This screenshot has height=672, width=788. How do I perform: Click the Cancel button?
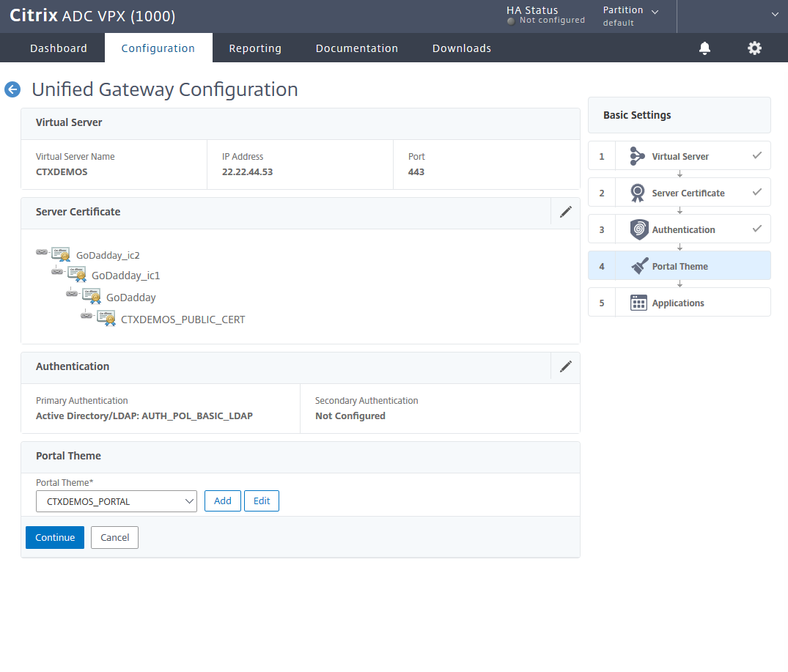coord(114,537)
